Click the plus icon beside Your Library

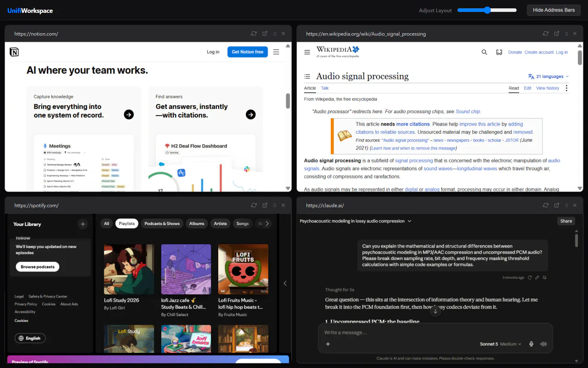tap(83, 224)
